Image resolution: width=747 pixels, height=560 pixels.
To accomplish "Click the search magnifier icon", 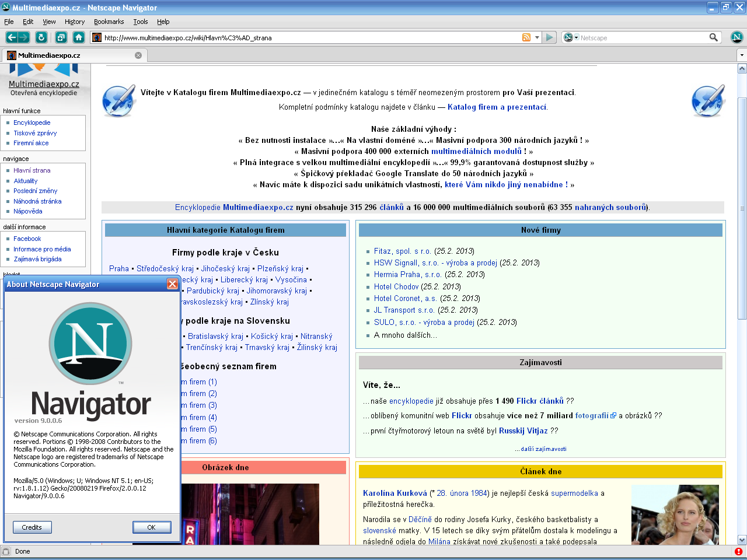I will tap(713, 37).
